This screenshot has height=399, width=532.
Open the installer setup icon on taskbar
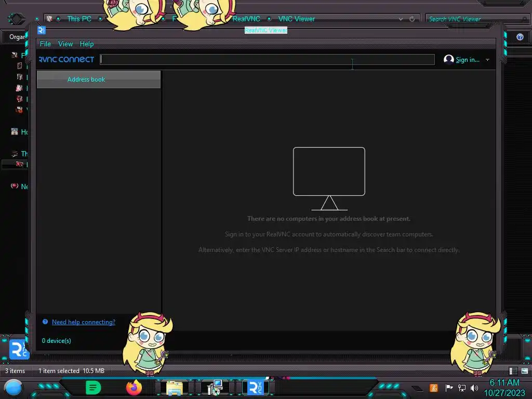tap(215, 388)
